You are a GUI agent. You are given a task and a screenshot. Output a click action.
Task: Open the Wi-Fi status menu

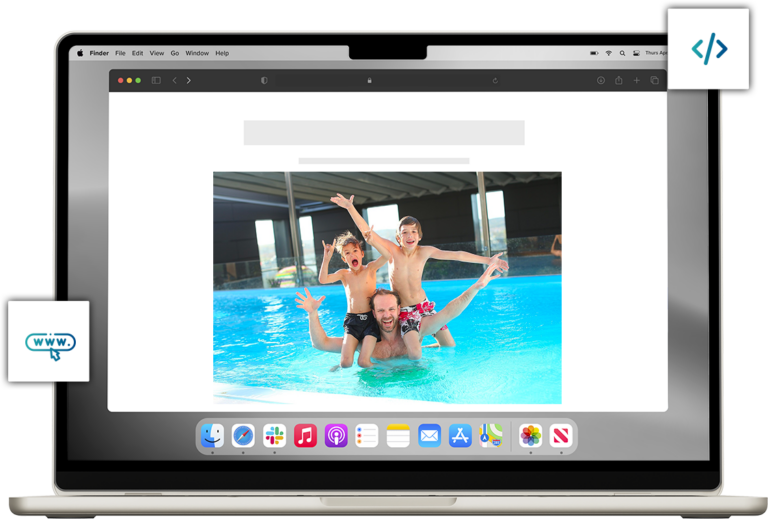(608, 53)
